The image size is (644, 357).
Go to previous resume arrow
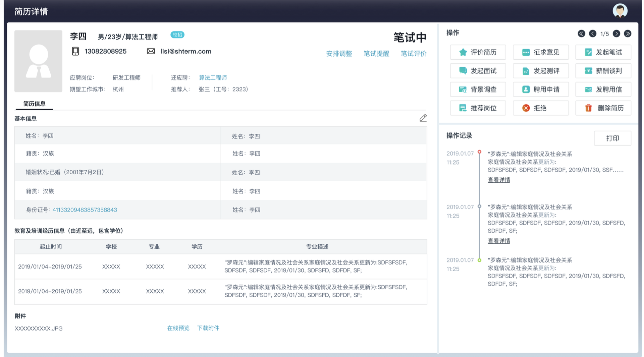(x=593, y=34)
